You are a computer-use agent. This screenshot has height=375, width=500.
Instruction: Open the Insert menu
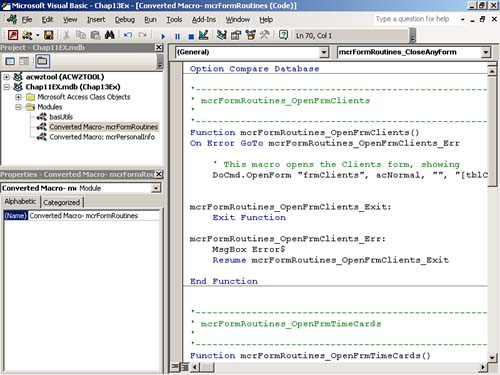tap(96, 20)
